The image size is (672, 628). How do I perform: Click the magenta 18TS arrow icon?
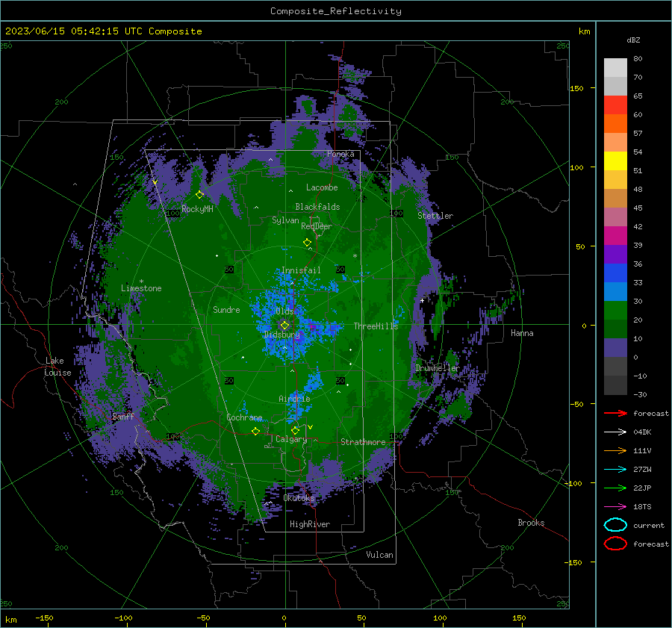615,506
